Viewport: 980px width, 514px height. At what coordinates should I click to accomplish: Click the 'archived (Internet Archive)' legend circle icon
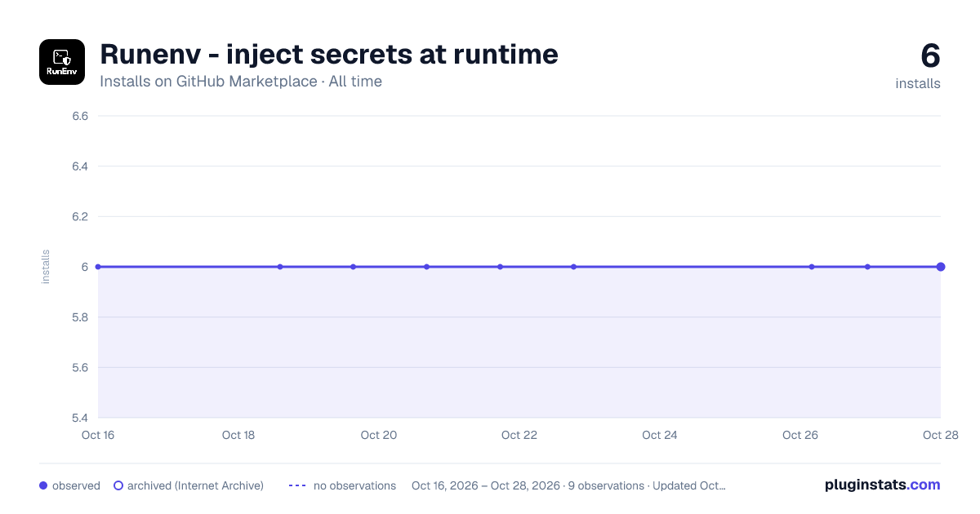click(x=118, y=485)
